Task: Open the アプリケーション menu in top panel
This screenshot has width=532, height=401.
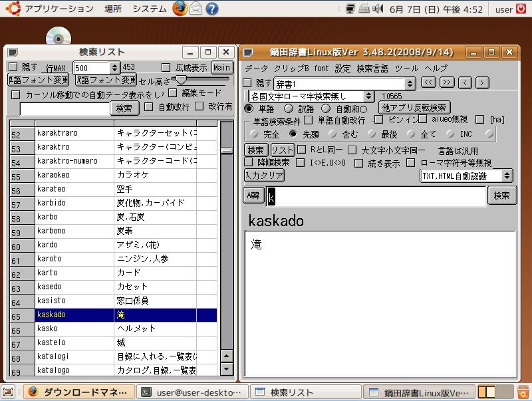Action: pyautogui.click(x=59, y=9)
